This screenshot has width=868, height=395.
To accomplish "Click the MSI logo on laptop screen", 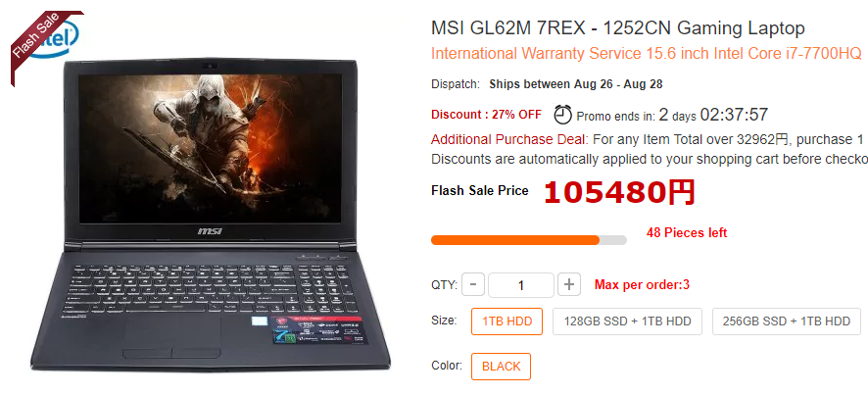I will (210, 231).
